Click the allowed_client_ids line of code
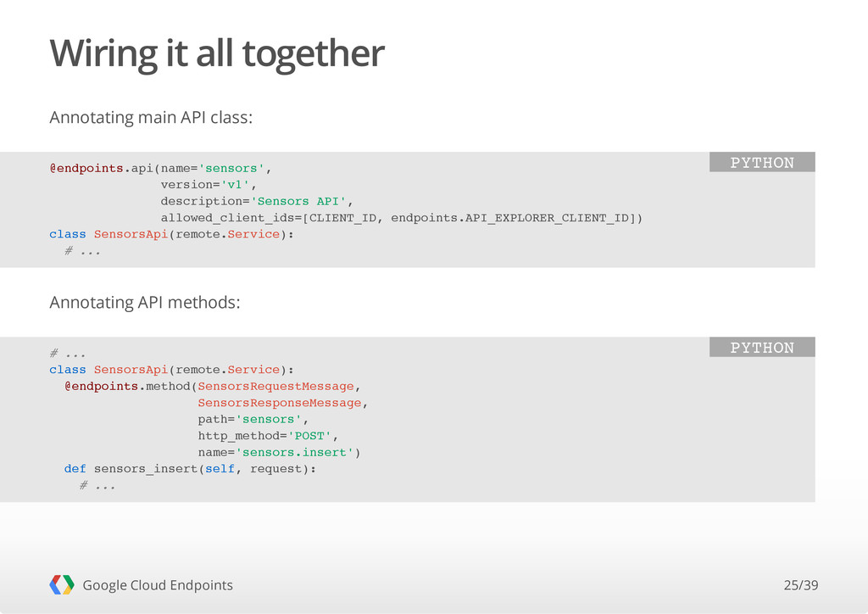The width and height of the screenshot is (868, 614). [x=401, y=218]
